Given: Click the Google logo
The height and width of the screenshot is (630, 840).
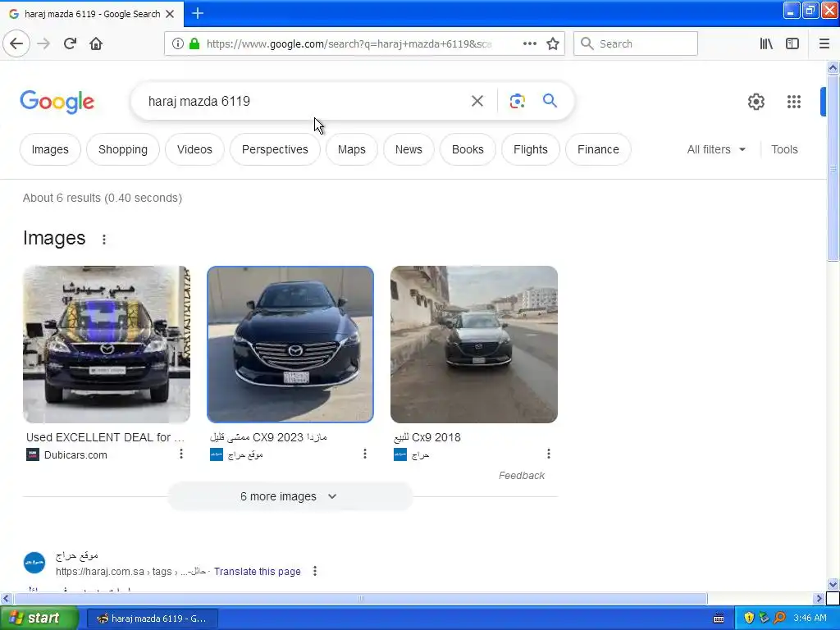Looking at the screenshot, I should [57, 102].
